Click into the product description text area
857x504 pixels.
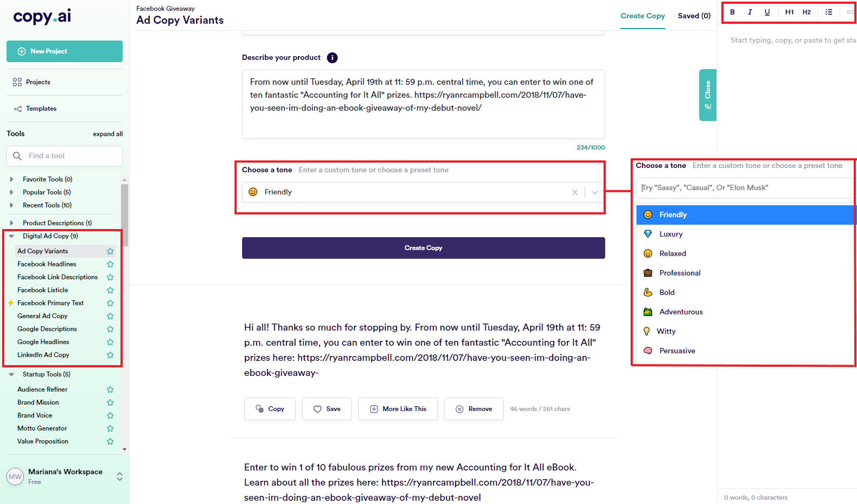pos(423,104)
